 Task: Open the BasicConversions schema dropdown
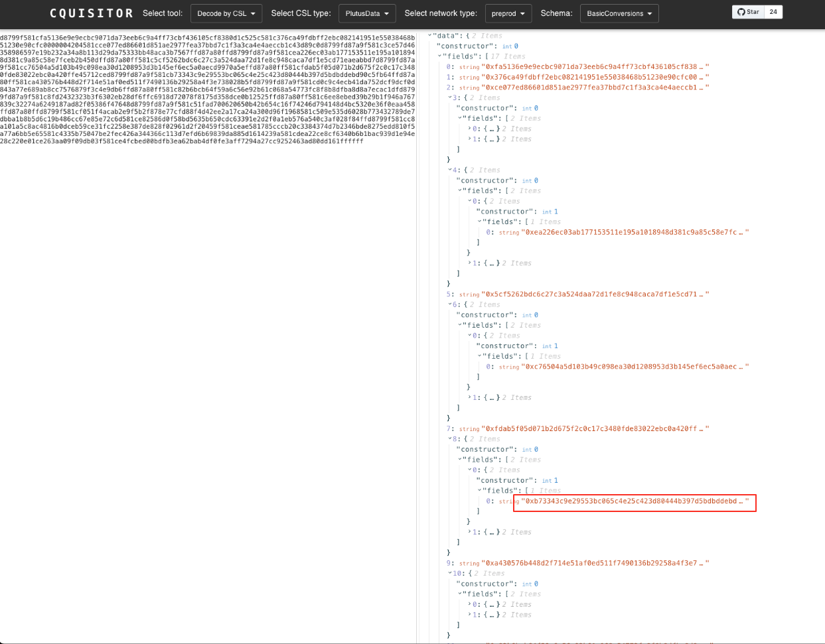click(619, 13)
